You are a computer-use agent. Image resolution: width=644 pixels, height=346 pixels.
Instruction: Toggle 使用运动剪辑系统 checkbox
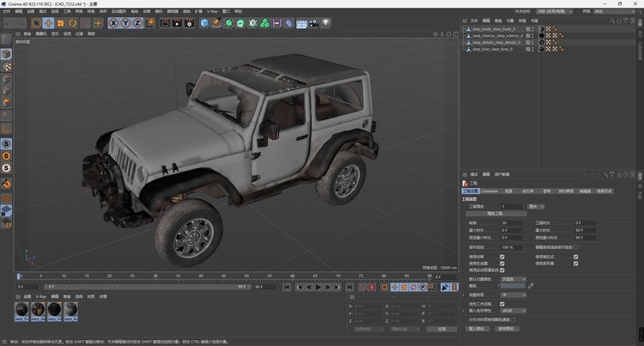coord(502,270)
